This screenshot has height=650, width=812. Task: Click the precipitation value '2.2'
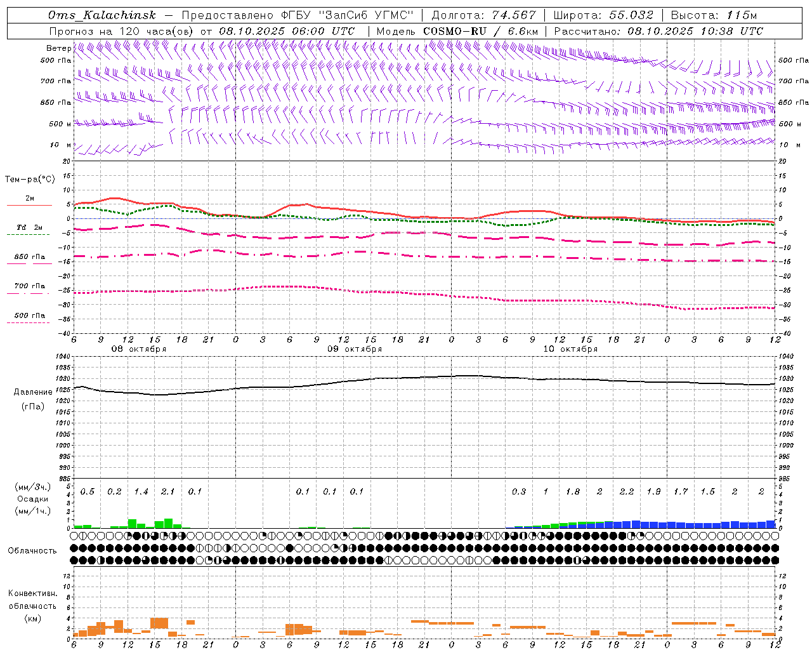point(627,492)
